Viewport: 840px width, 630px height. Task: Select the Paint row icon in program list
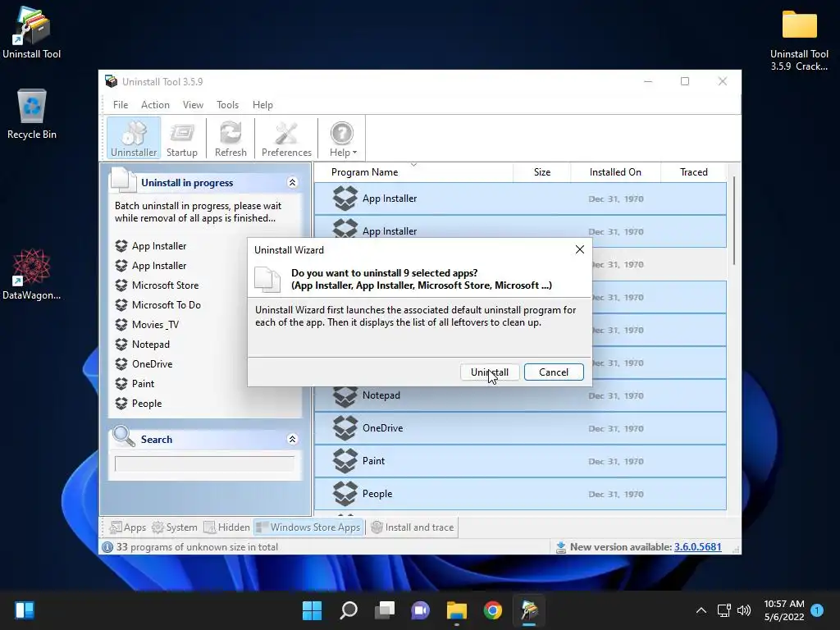[x=345, y=461]
